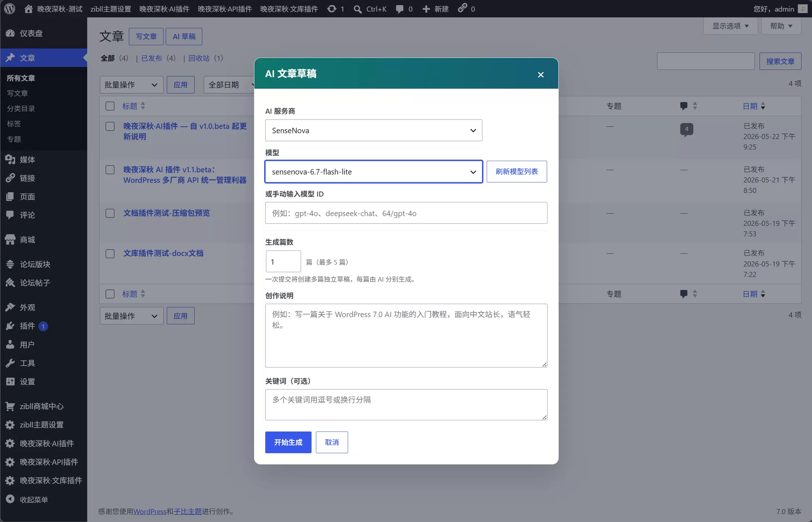812x522 pixels.
Task: Open 晚夜深秋·AI插件 in admin bar
Action: 164,9
